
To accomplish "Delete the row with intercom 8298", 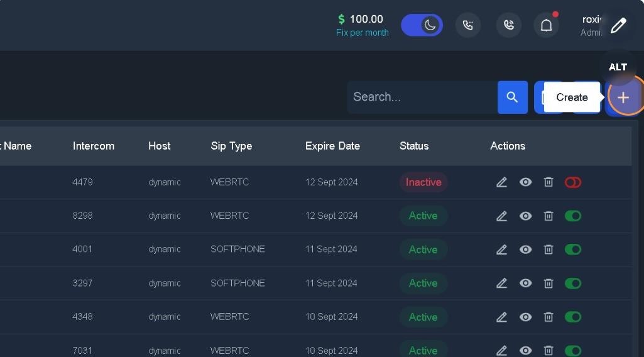I will point(548,216).
